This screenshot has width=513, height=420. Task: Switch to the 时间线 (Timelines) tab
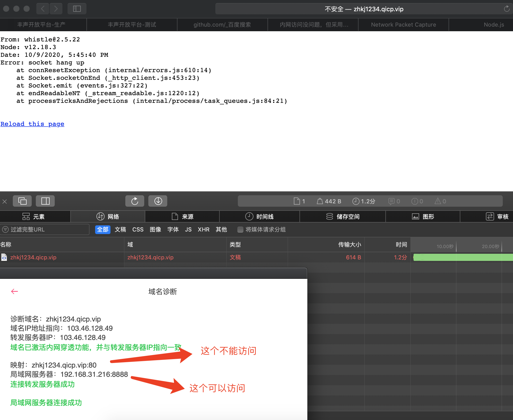point(260,217)
